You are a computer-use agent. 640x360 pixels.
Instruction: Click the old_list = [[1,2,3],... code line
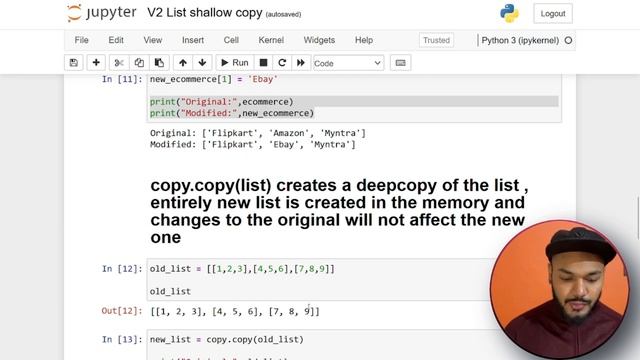click(x=242, y=269)
